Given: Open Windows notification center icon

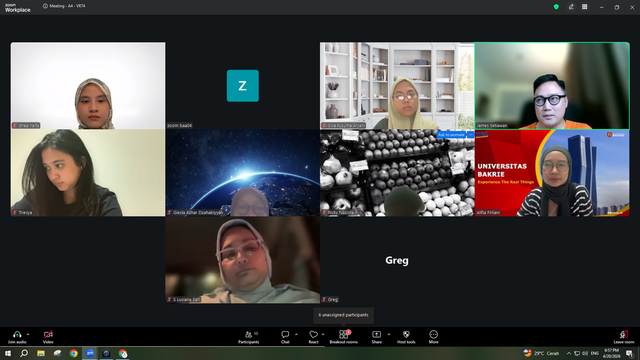Looking at the screenshot, I should (x=630, y=353).
